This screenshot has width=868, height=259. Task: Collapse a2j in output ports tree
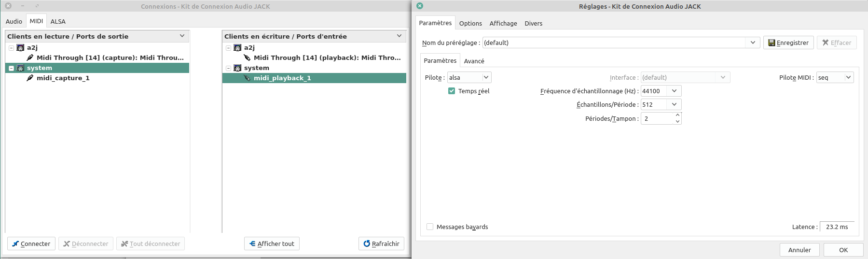click(11, 48)
